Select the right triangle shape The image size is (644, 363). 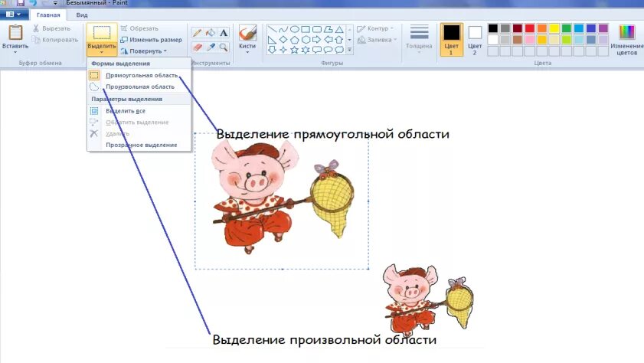272,40
